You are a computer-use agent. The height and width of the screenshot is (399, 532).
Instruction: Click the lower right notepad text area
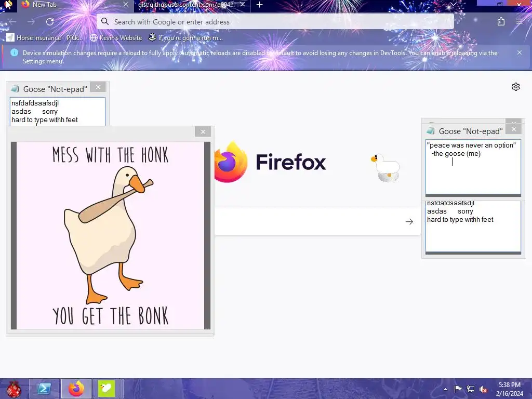pos(473,227)
